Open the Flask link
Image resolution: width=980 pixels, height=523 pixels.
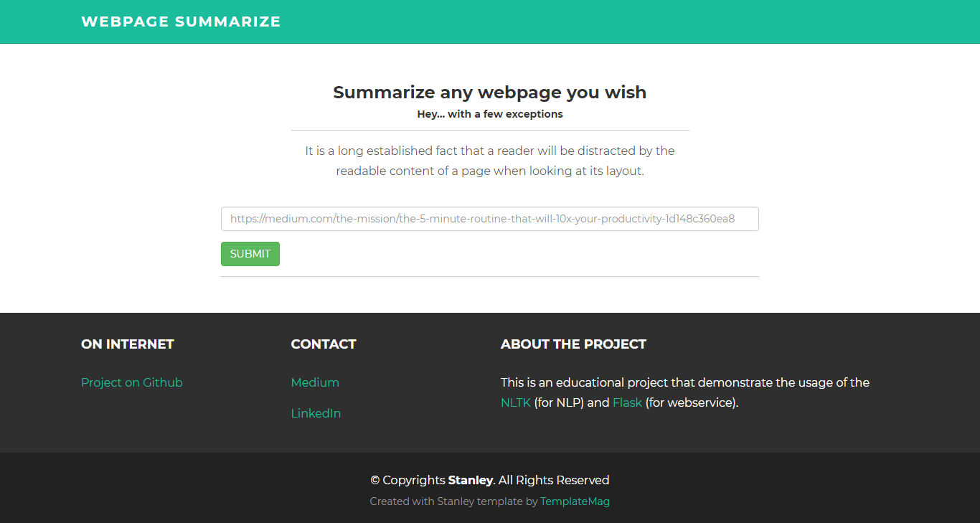point(627,402)
